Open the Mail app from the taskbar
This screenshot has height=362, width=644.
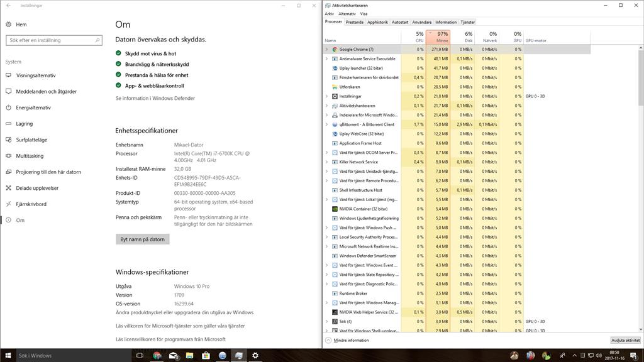click(174, 356)
